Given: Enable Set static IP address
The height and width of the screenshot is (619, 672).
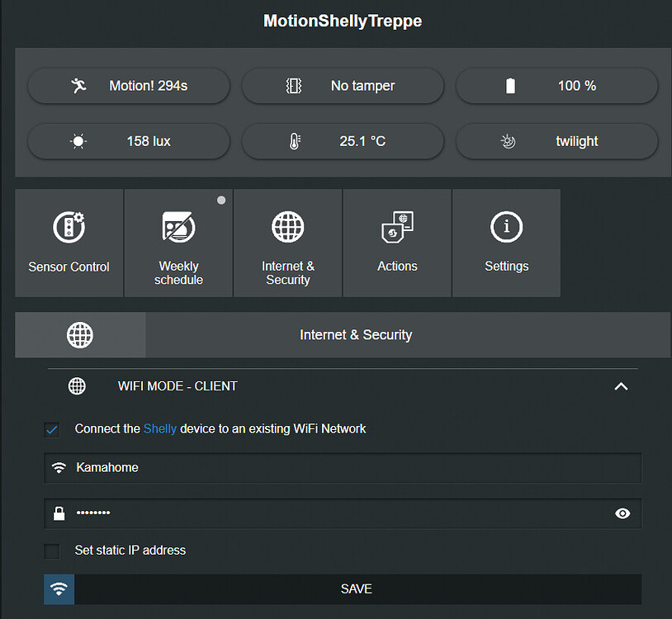Looking at the screenshot, I should pos(52,550).
